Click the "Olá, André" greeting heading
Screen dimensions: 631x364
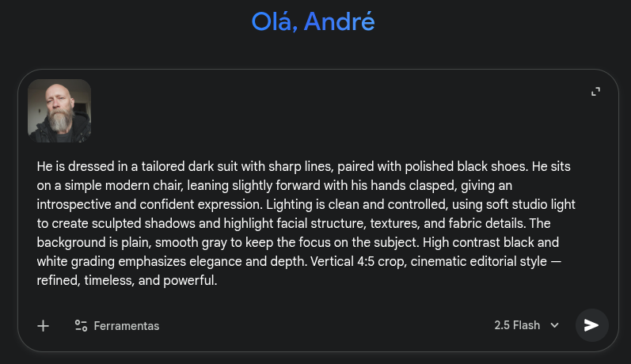(313, 21)
